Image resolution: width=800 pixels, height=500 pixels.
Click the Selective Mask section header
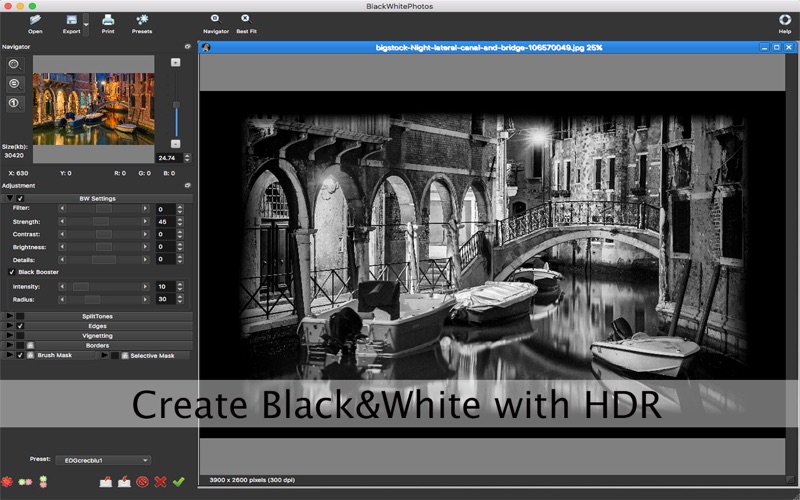145,356
